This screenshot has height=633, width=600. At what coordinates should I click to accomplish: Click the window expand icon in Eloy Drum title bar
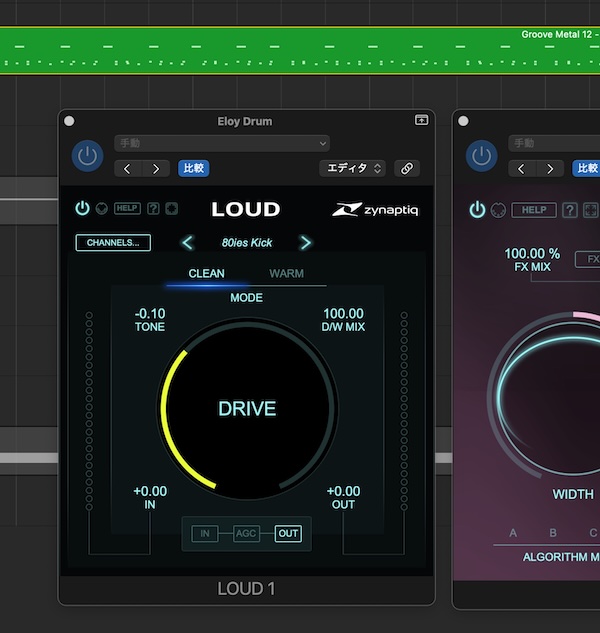point(422,120)
